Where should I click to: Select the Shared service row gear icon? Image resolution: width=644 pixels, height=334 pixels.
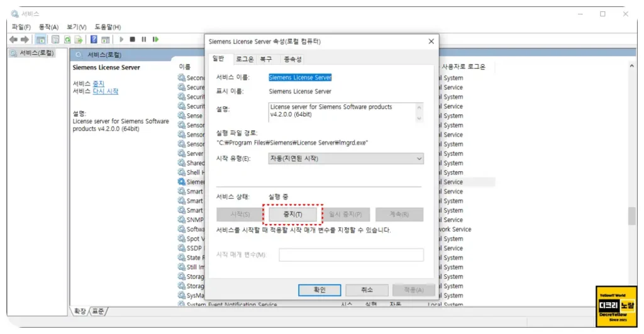182,163
